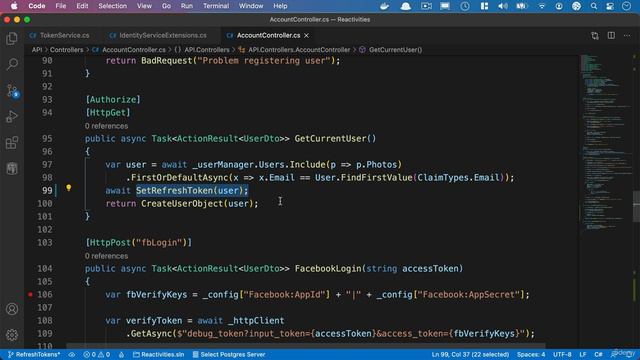
Task: Open the Extensions view
Action: click(x=12, y=143)
